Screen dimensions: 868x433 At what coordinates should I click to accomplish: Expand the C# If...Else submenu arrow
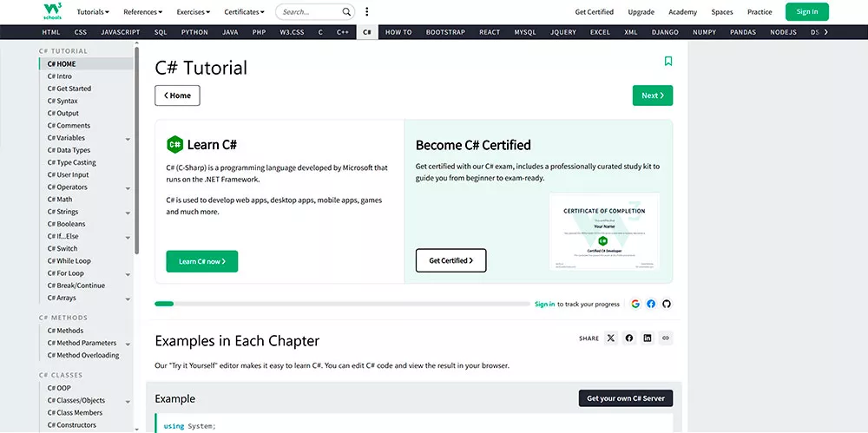click(x=128, y=238)
